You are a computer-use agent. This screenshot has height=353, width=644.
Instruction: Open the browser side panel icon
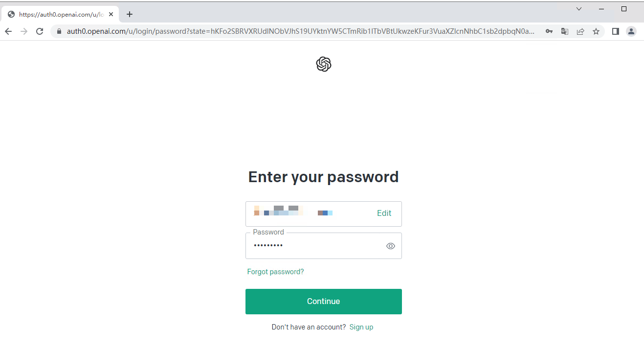pyautogui.click(x=616, y=31)
